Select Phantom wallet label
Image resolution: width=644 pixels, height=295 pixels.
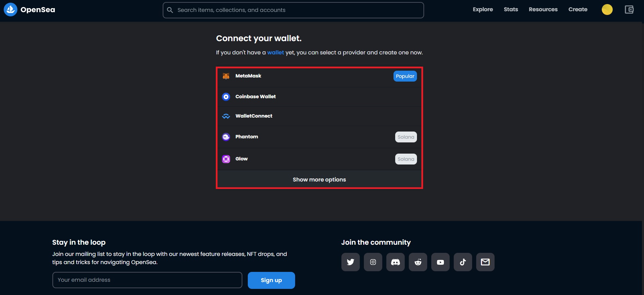tap(247, 137)
